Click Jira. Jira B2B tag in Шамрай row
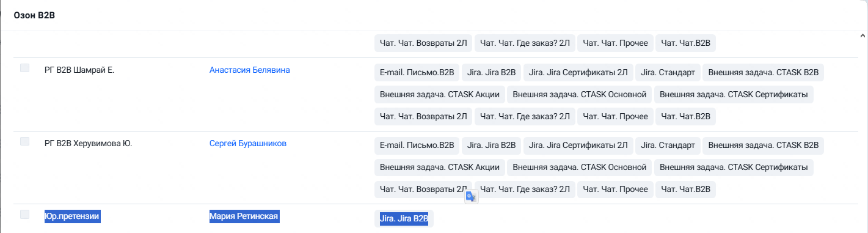868x233 pixels. [491, 72]
